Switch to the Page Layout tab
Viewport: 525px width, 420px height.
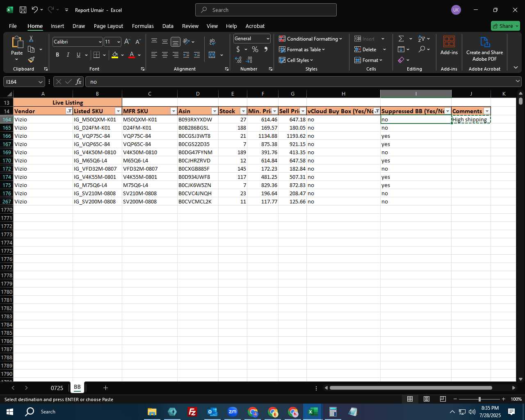pyautogui.click(x=108, y=26)
